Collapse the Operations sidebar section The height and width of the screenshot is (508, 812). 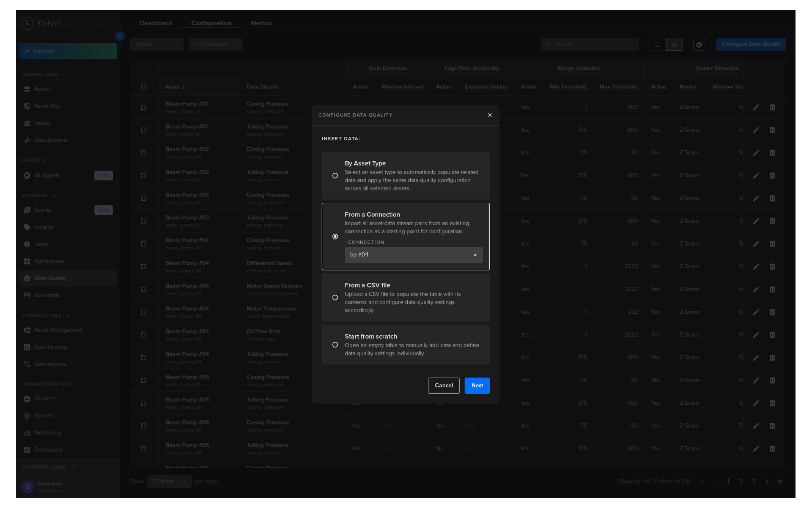tap(44, 75)
